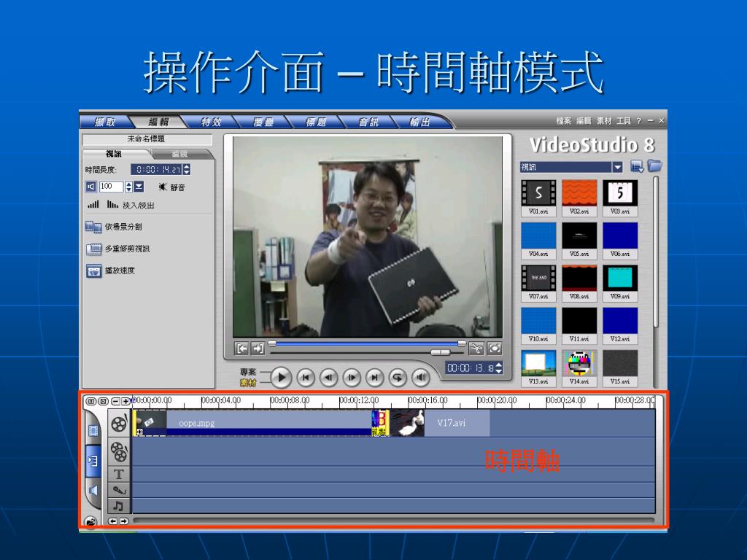Click the system volume speaker button
This screenshot has height=560, width=747.
tap(421, 378)
